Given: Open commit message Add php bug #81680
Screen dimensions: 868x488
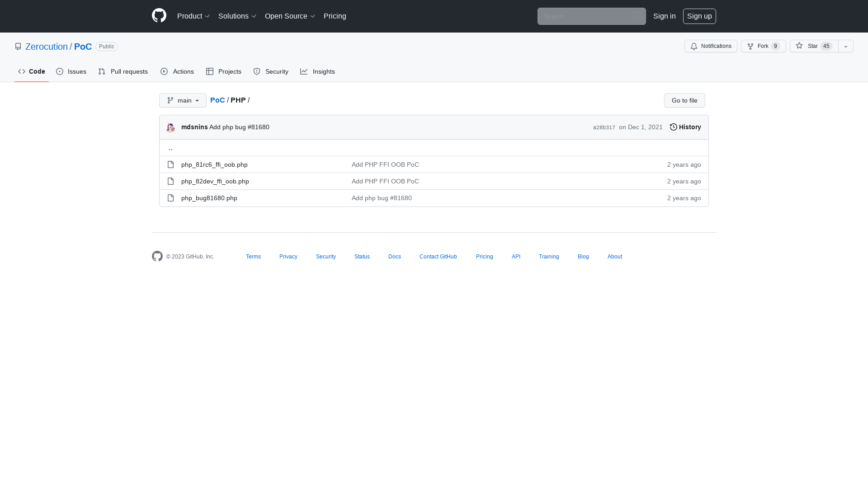Looking at the screenshot, I should click(239, 127).
